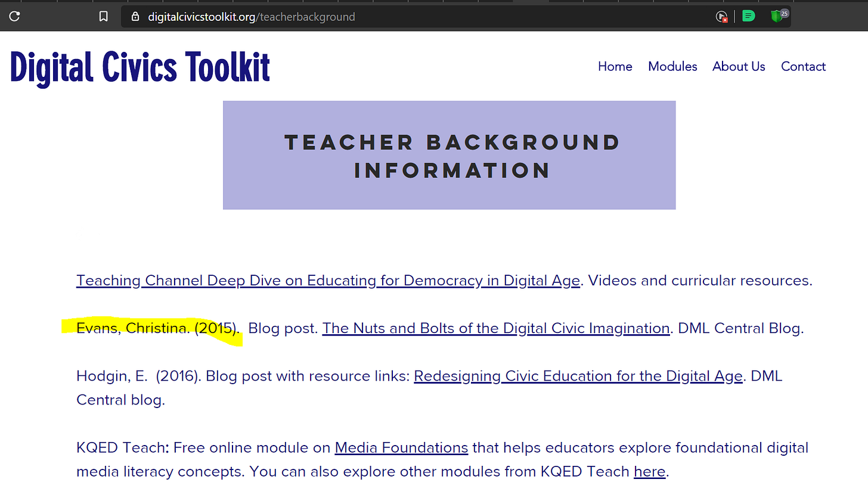
Task: Click the text 'Evans, Christina. (2015).'
Action: click(x=158, y=328)
